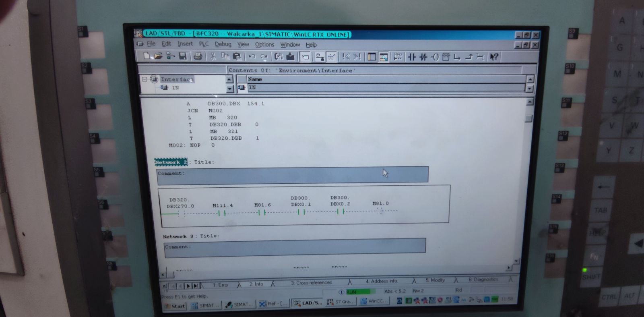Open the File menu
The height and width of the screenshot is (317, 644).
151,44
